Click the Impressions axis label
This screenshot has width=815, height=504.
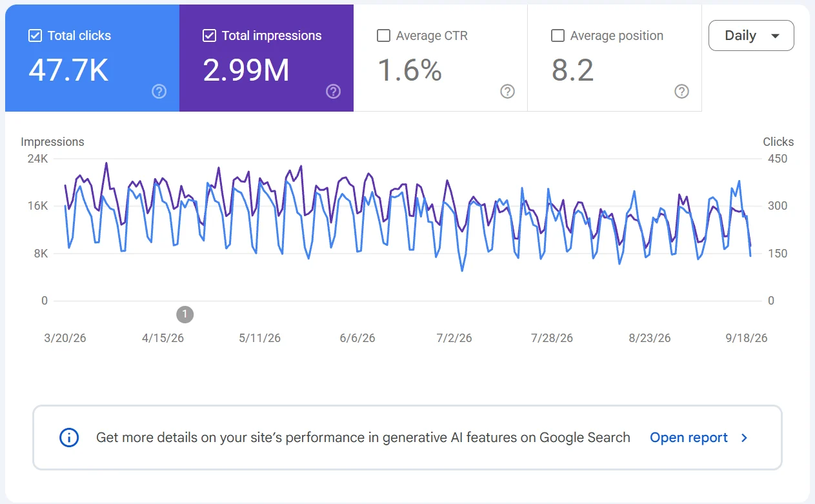[52, 142]
